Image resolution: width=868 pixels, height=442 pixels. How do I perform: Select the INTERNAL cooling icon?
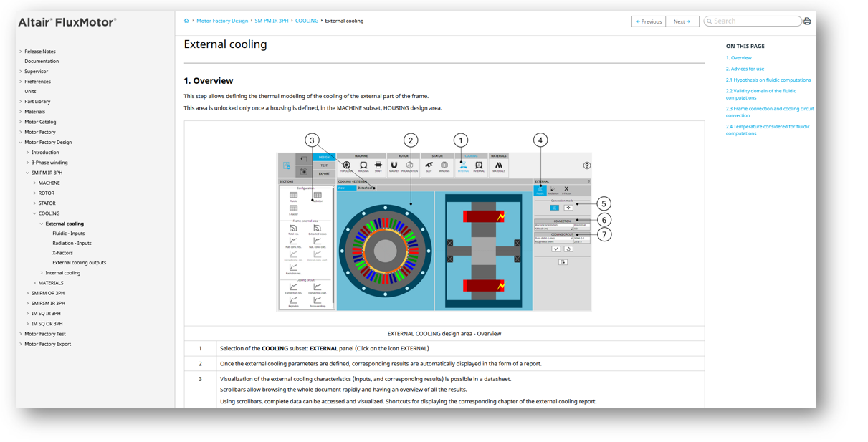[x=479, y=166]
